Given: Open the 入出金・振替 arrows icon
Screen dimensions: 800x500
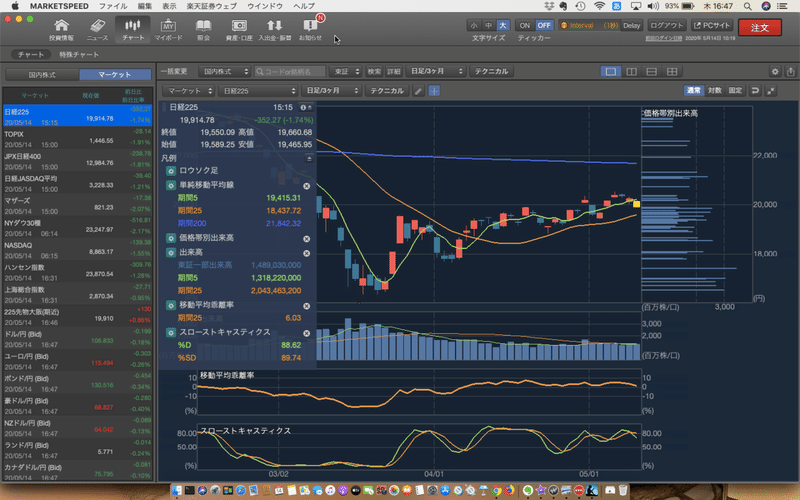Looking at the screenshot, I should (274, 30).
